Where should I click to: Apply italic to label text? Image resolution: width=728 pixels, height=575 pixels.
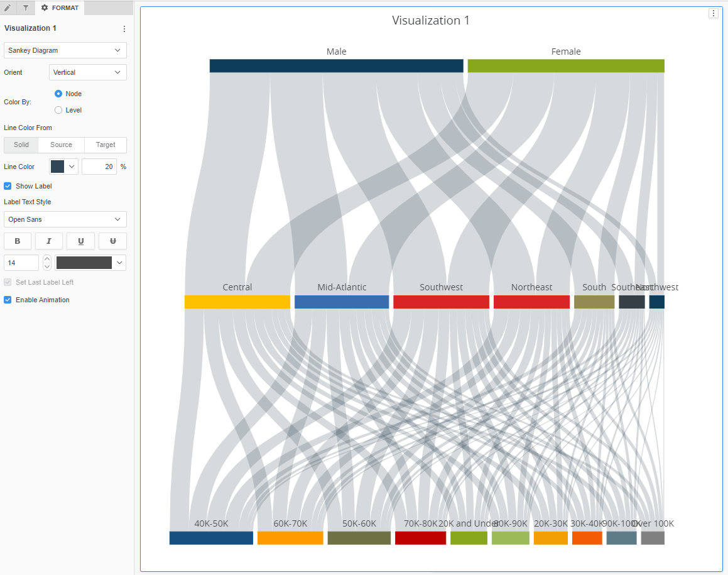coord(49,241)
